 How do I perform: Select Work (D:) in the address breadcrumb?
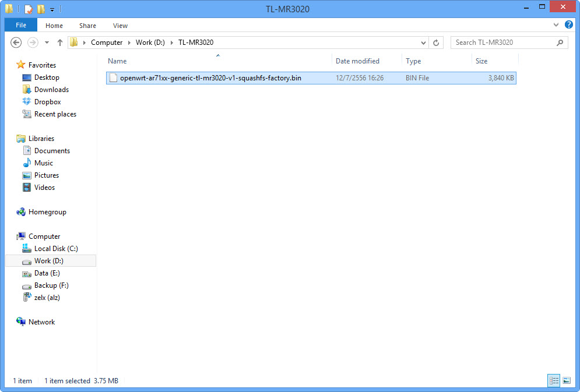[150, 43]
